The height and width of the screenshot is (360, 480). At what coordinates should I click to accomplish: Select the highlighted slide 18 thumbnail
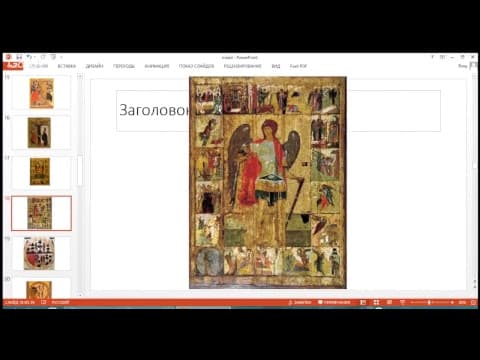pos(41,213)
